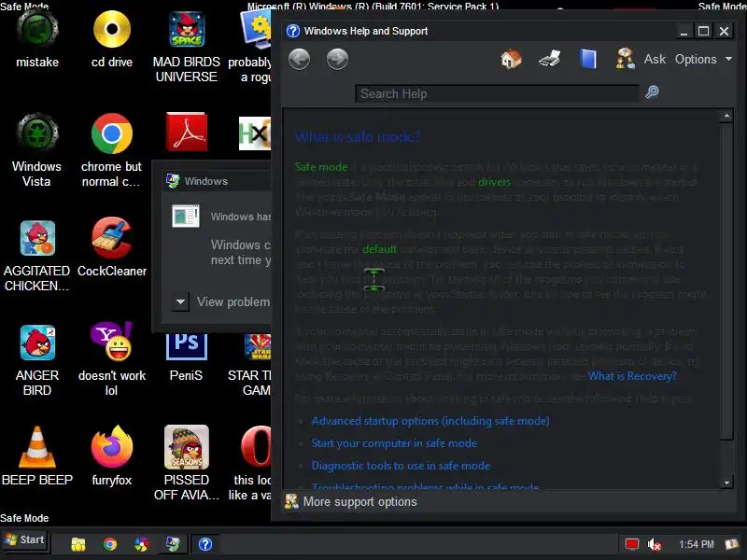
Task: Click the muted volume tray icon
Action: click(655, 544)
